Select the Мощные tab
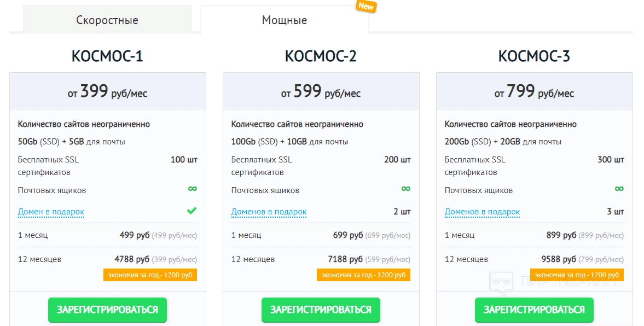The image size is (644, 326). 285,20
